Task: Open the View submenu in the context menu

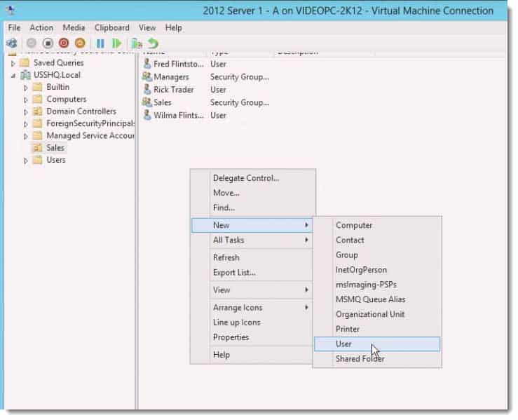Action: pos(252,290)
